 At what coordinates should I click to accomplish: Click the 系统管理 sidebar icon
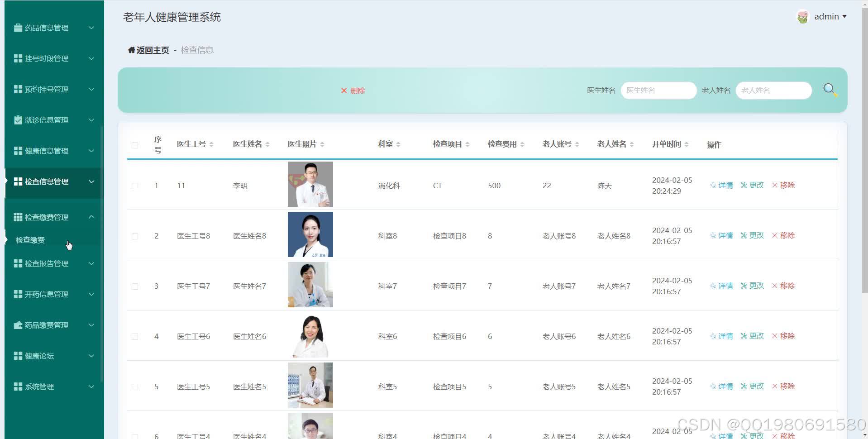[x=18, y=387]
